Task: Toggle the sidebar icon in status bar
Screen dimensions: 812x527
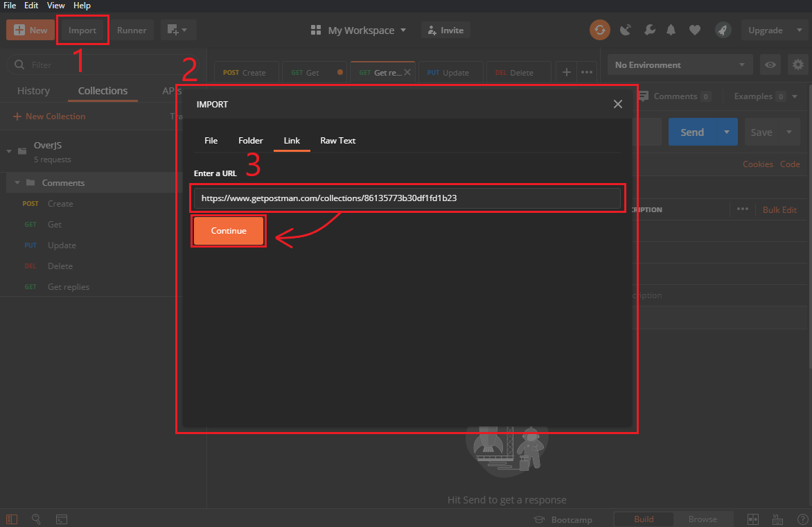Action: (x=11, y=519)
